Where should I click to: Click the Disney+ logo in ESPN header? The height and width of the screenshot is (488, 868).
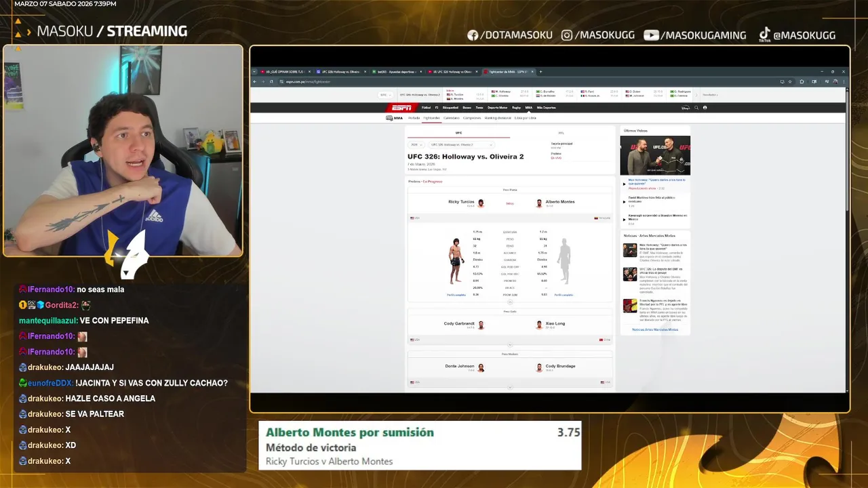pyautogui.click(x=685, y=108)
